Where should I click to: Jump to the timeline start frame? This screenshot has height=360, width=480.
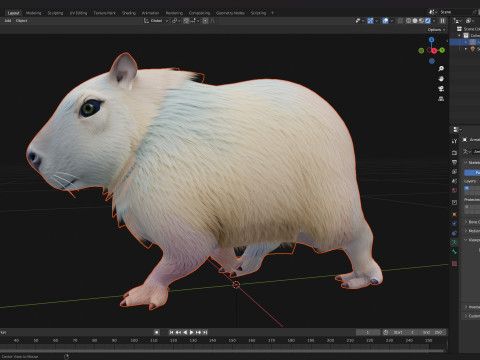(171, 332)
